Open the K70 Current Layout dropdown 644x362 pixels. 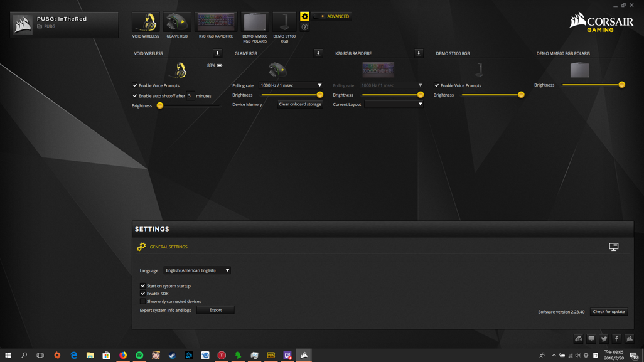coord(394,104)
